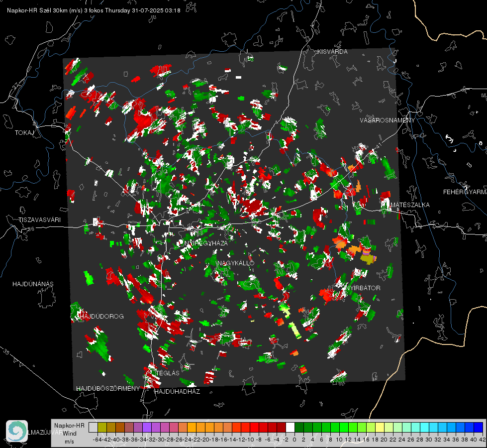
Task: Click the NAGYKÁLLÓ city label
Action: pos(236,263)
